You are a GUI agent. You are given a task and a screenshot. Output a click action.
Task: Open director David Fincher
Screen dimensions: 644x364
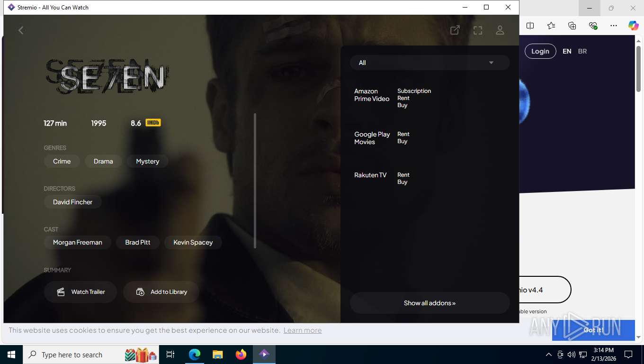72,202
